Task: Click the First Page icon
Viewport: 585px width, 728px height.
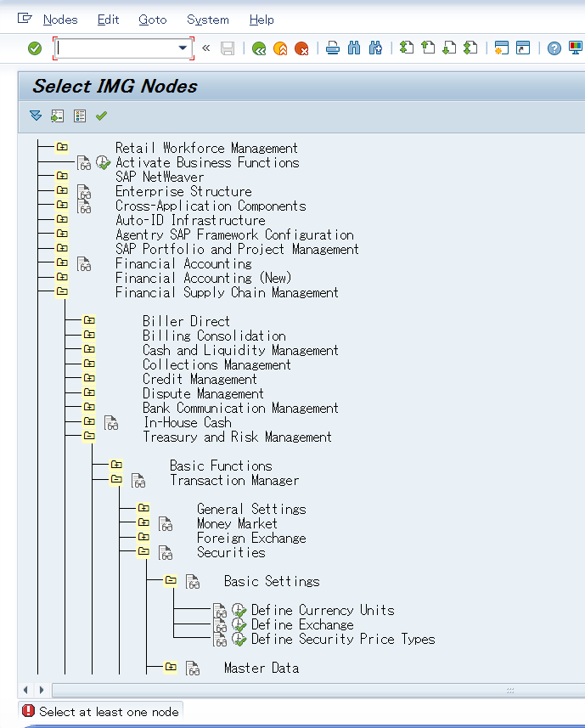Action: point(407,48)
